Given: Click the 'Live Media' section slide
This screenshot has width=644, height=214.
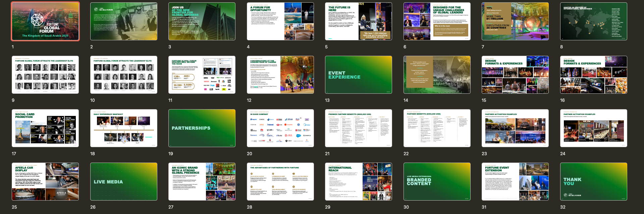Looking at the screenshot, I should click(124, 182).
